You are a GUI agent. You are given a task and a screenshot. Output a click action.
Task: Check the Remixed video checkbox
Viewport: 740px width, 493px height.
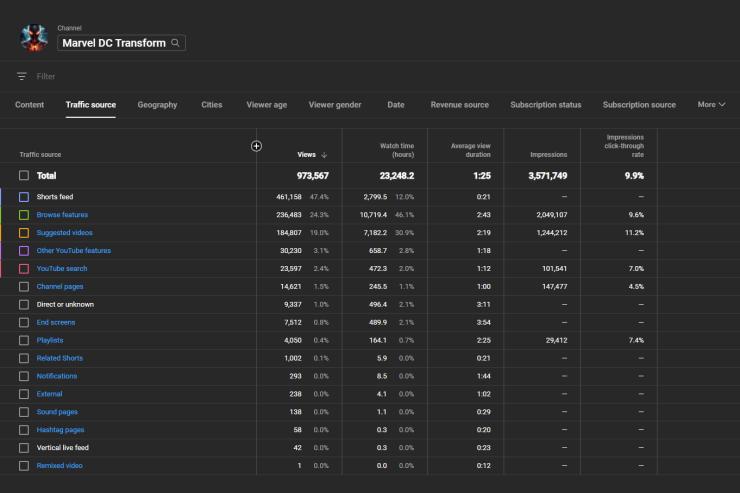24,466
